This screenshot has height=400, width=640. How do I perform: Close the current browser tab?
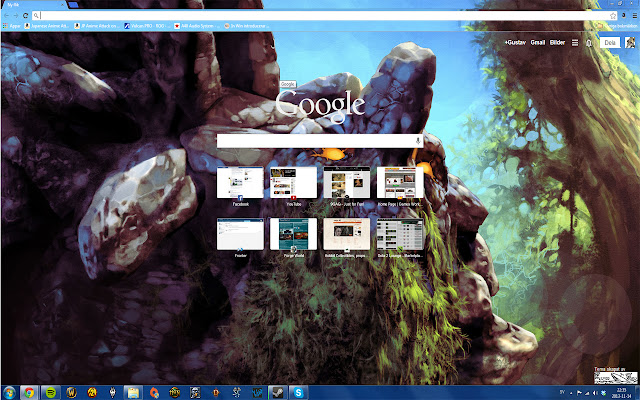(62, 5)
